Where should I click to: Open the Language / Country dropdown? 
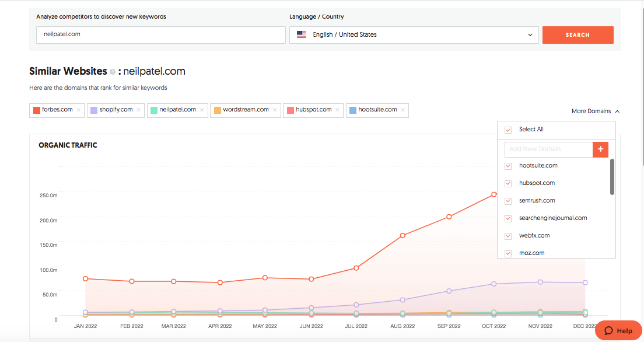pyautogui.click(x=413, y=35)
